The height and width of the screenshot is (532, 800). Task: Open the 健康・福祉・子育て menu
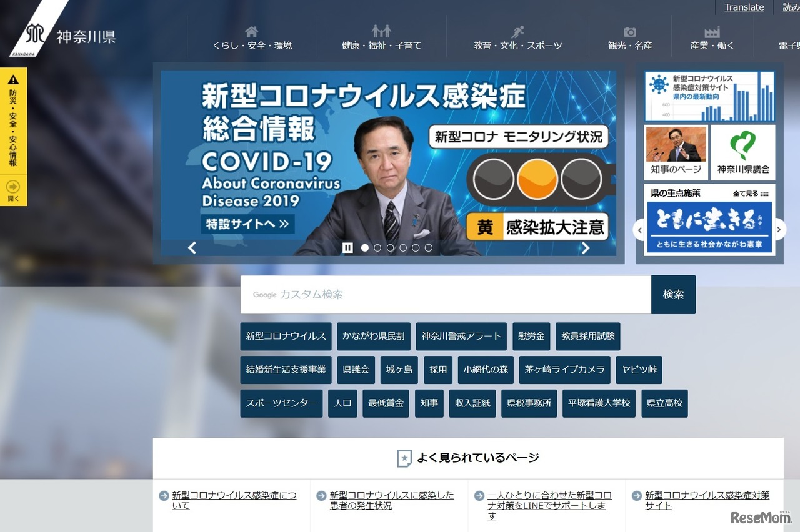click(x=381, y=38)
